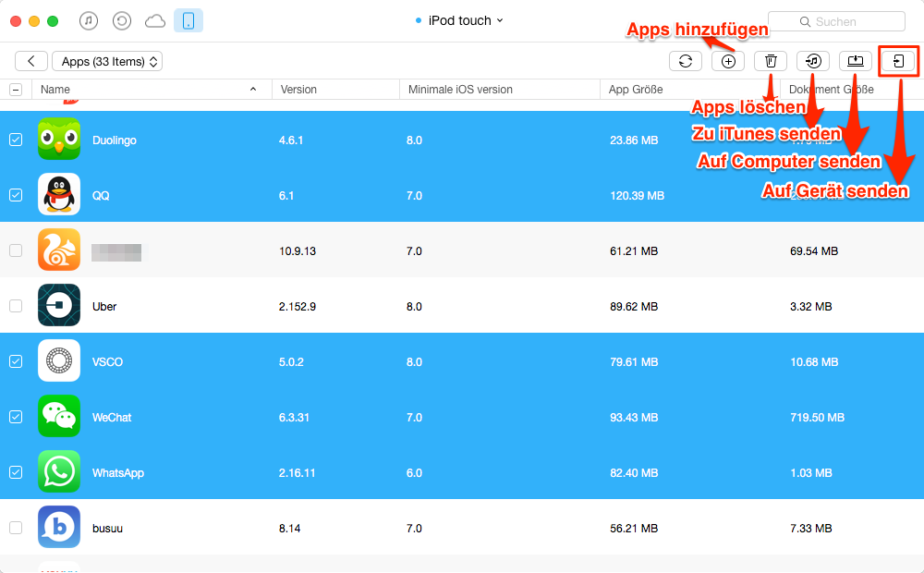Select the WeChat app name
924x573 pixels.
112,418
